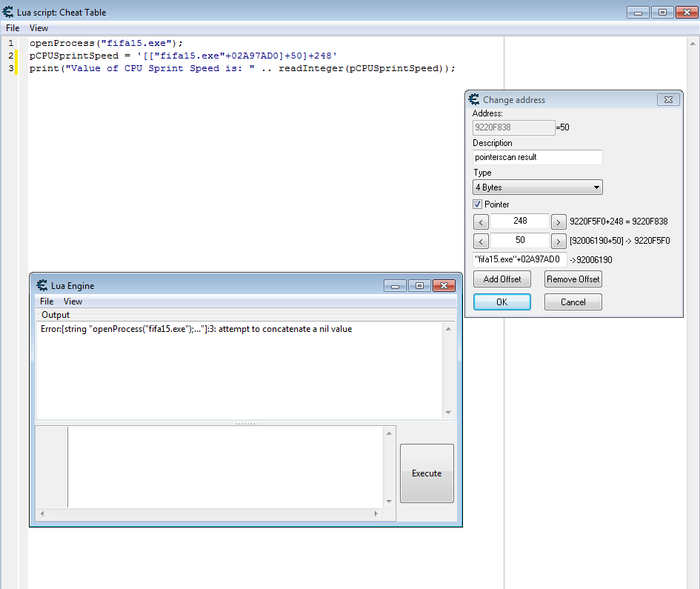The height and width of the screenshot is (589, 700).
Task: Increase the 248 offset with right arrow
Action: click(x=559, y=221)
